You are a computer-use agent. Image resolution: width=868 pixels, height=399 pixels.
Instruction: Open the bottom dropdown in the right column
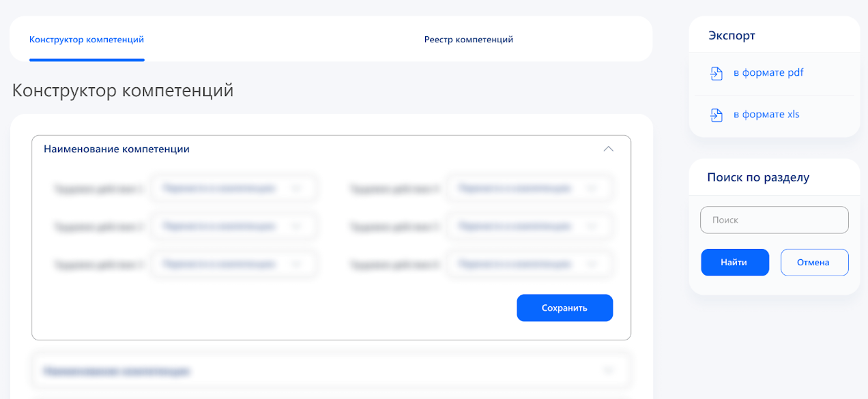click(529, 263)
